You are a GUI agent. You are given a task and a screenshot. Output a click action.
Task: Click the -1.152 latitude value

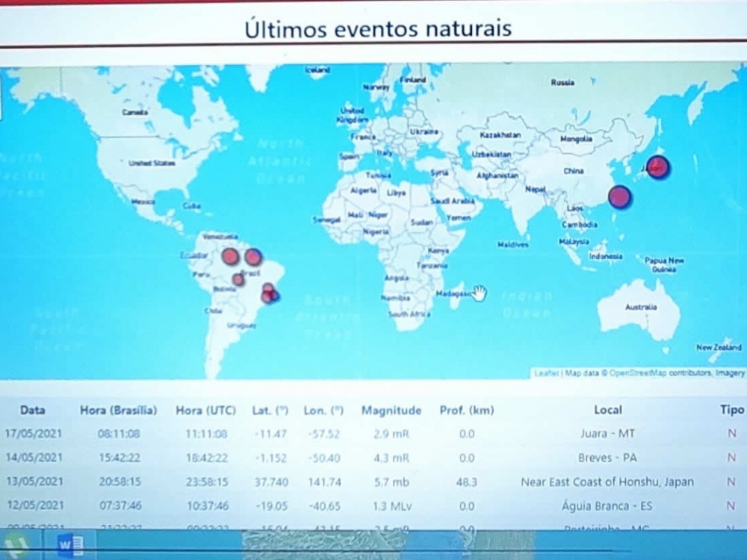[x=270, y=458]
